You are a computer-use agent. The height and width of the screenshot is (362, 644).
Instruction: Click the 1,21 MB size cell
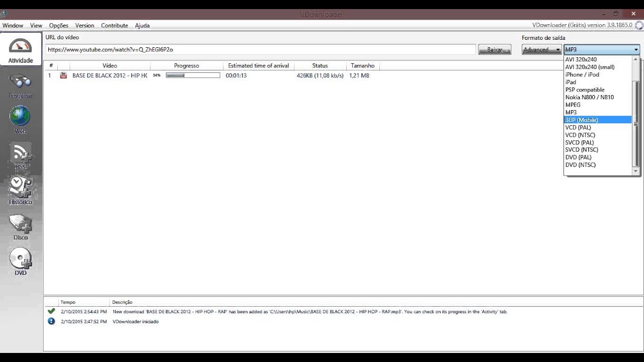coord(359,75)
